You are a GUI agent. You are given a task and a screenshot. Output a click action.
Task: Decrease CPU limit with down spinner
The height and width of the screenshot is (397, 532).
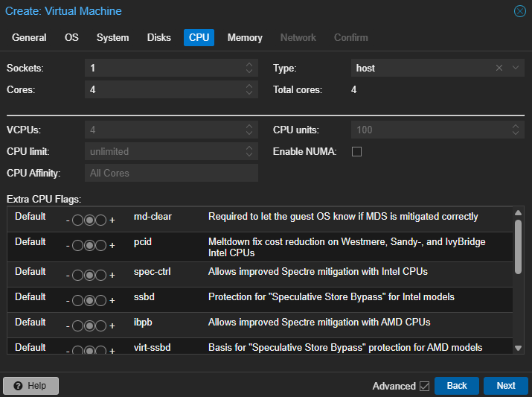[249, 155]
